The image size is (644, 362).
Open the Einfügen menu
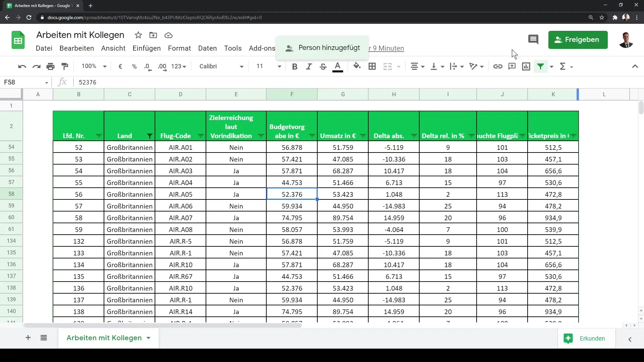147,48
